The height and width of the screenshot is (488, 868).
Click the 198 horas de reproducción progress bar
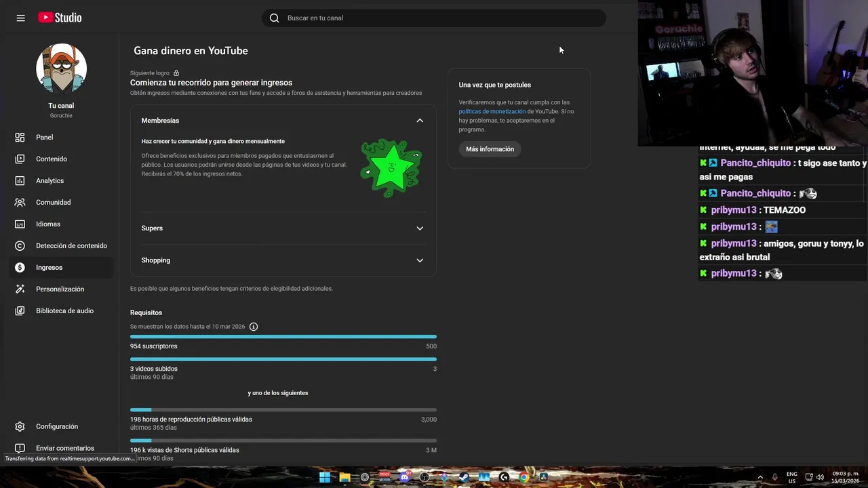click(283, 409)
